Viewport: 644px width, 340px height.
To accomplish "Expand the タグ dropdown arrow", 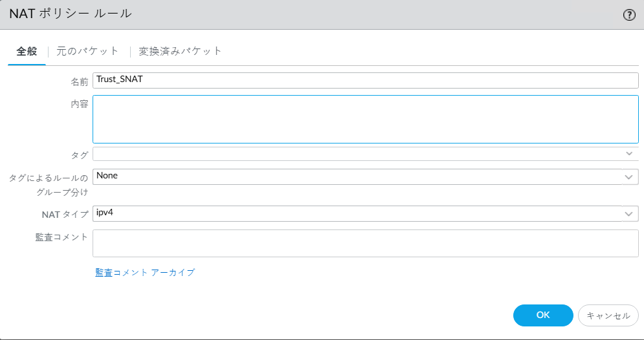I will pos(629,154).
